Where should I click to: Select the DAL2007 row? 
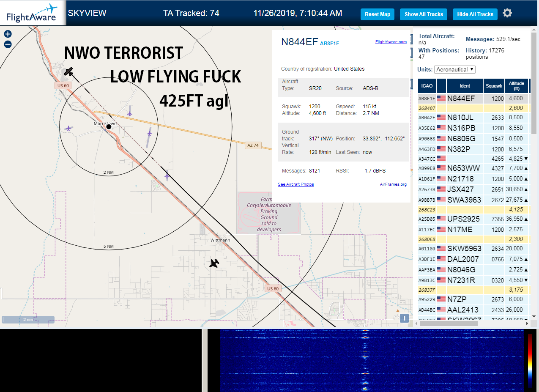(473, 259)
